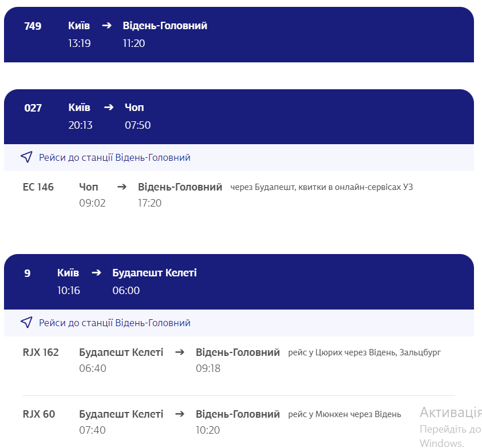The image size is (482, 448).
Task: Select train number 749 in the header
Action: click(x=33, y=26)
